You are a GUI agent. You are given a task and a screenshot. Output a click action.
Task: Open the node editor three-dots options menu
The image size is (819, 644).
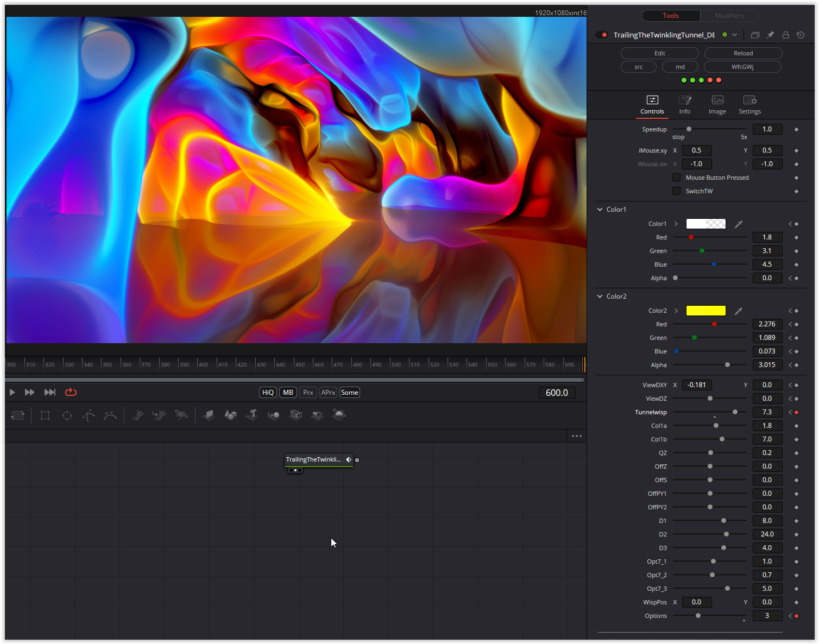click(x=577, y=436)
